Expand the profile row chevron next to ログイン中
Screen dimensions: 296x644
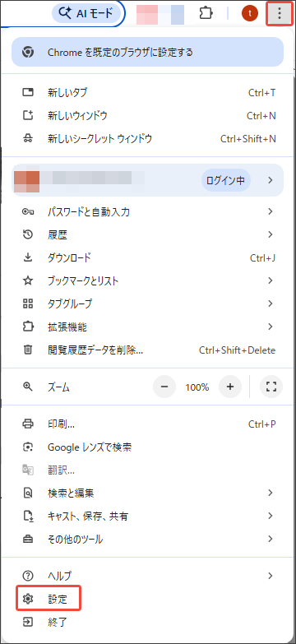pyautogui.click(x=271, y=180)
